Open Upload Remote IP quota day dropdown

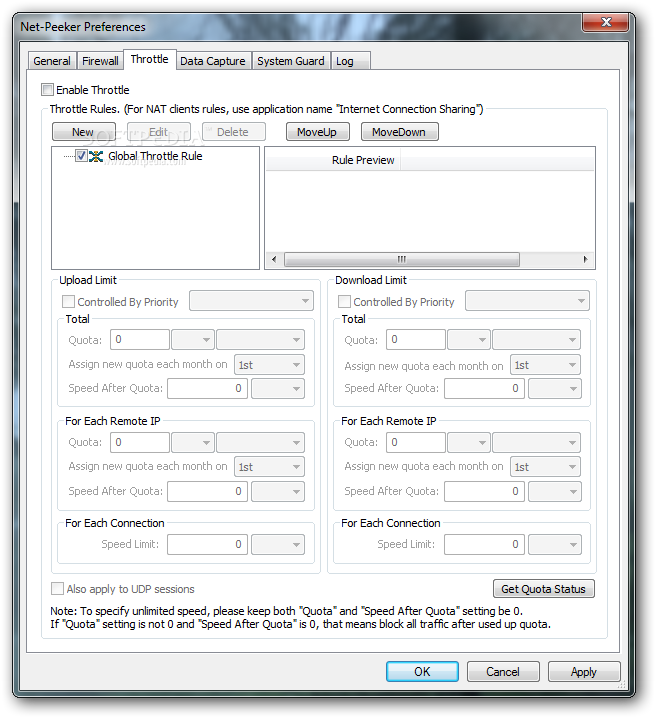click(x=269, y=467)
